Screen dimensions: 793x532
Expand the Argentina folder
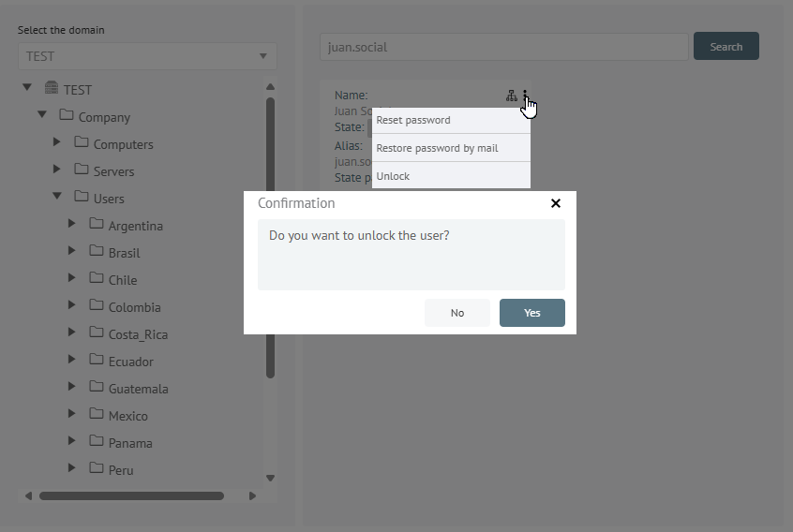coord(72,223)
